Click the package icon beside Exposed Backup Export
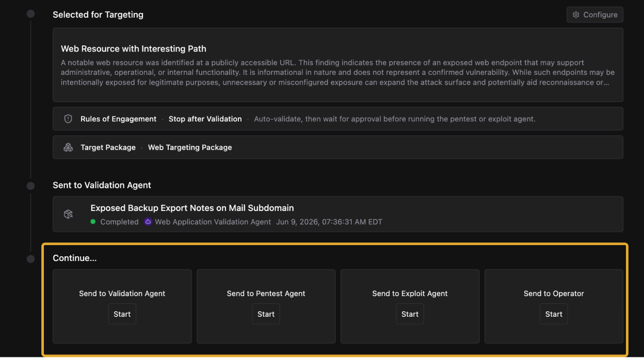Image resolution: width=644 pixels, height=358 pixels. pos(68,214)
